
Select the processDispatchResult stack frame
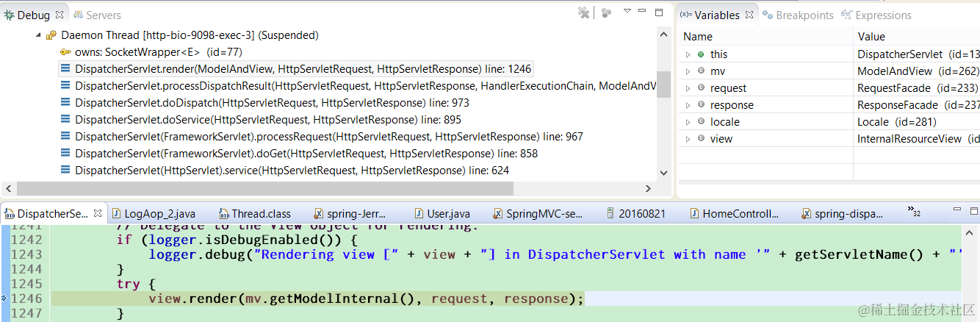click(x=358, y=86)
